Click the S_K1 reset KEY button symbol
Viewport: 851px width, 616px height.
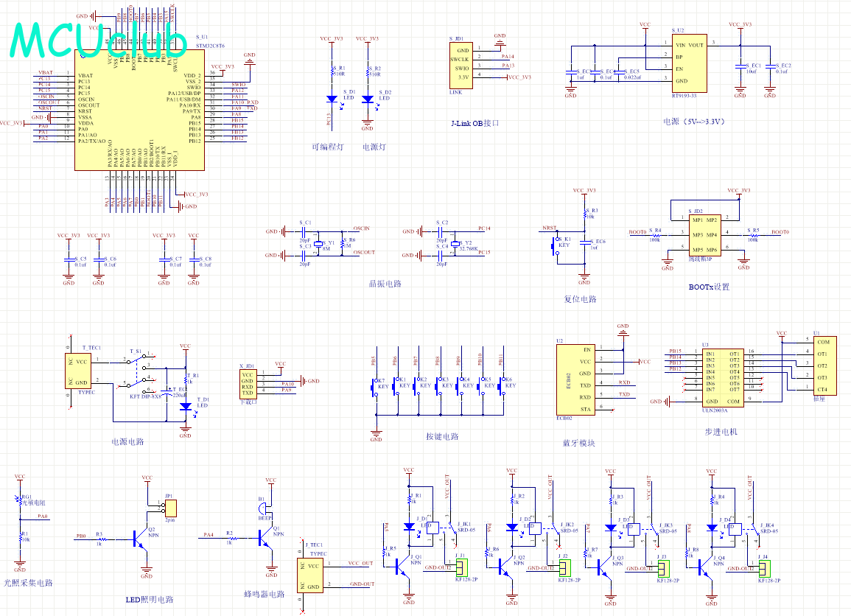[x=559, y=245]
